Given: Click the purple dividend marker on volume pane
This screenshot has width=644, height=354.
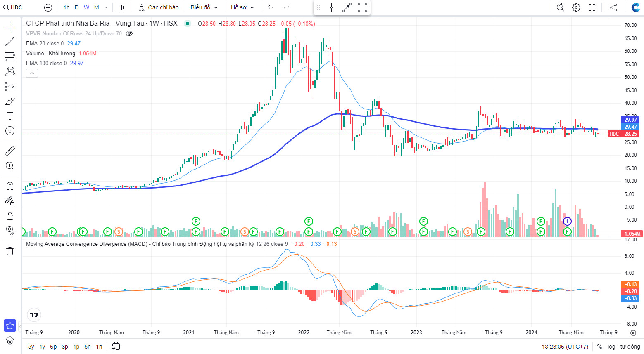Looking at the screenshot, I should click(x=567, y=222).
